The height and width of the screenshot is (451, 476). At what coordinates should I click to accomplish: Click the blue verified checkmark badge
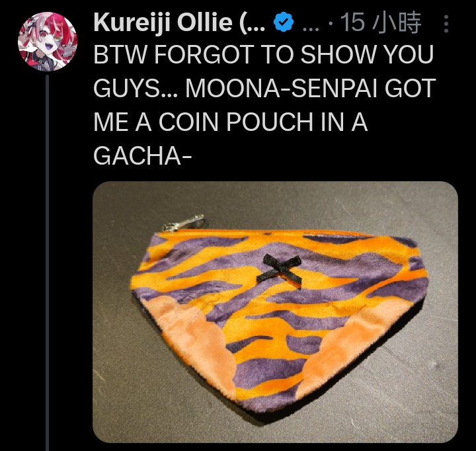(284, 22)
